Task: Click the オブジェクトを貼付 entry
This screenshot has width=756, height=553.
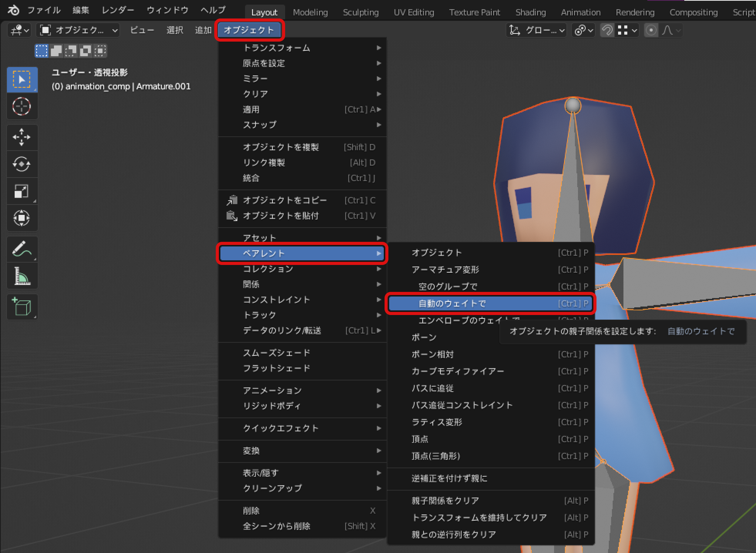Action: 302,216
